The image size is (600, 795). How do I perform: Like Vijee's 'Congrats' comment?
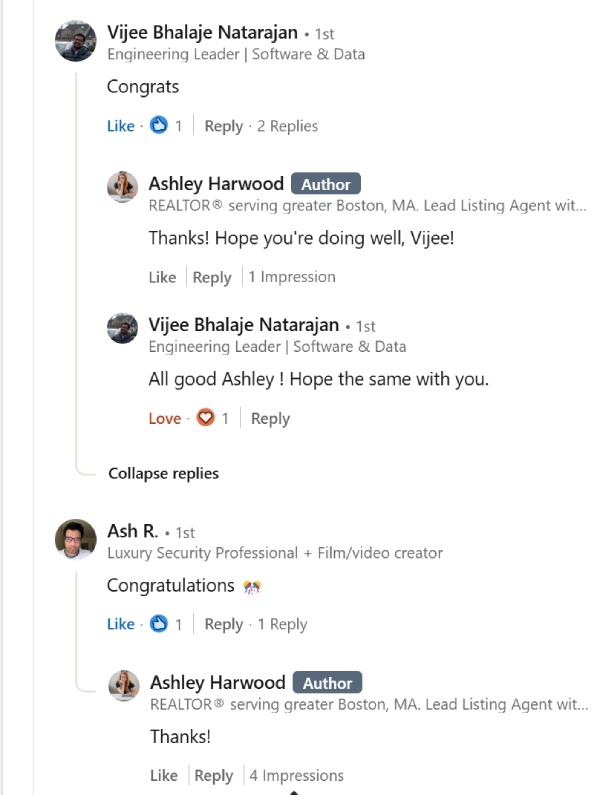pyautogui.click(x=120, y=126)
